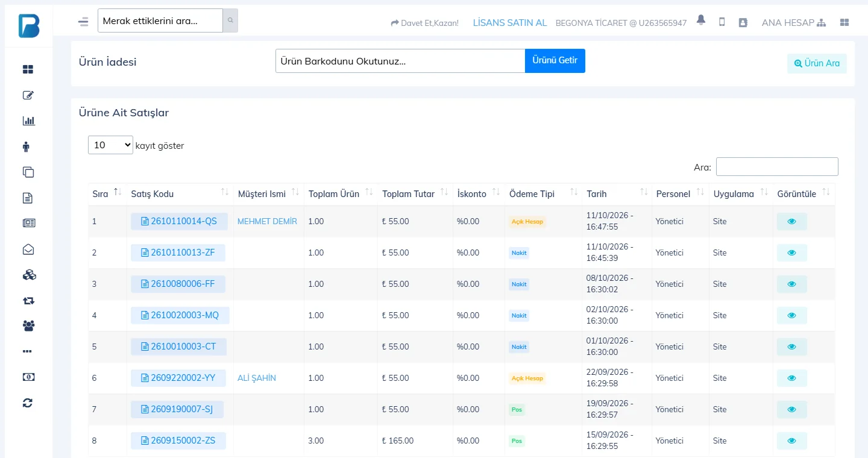Open the apps grid icon at top right
The width and height of the screenshot is (868, 458).
point(844,22)
